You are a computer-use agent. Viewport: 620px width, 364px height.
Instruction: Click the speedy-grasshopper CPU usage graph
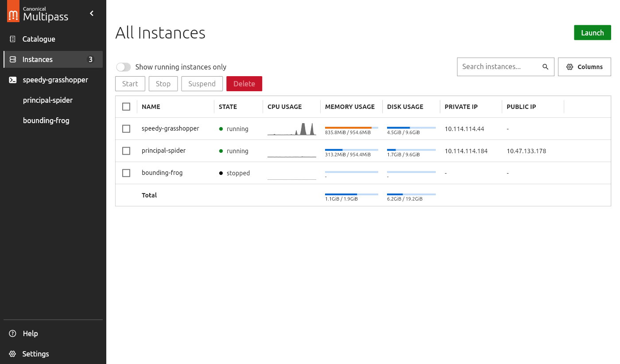click(x=292, y=129)
